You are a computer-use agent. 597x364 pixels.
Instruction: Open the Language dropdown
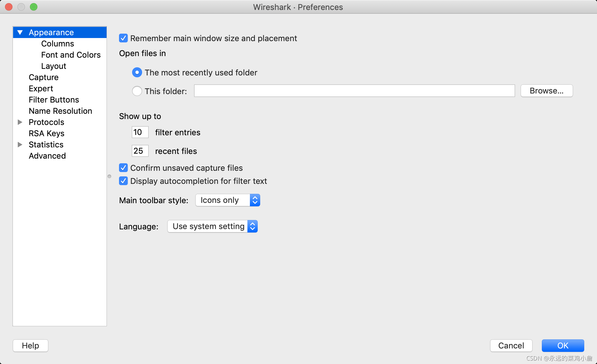(213, 226)
